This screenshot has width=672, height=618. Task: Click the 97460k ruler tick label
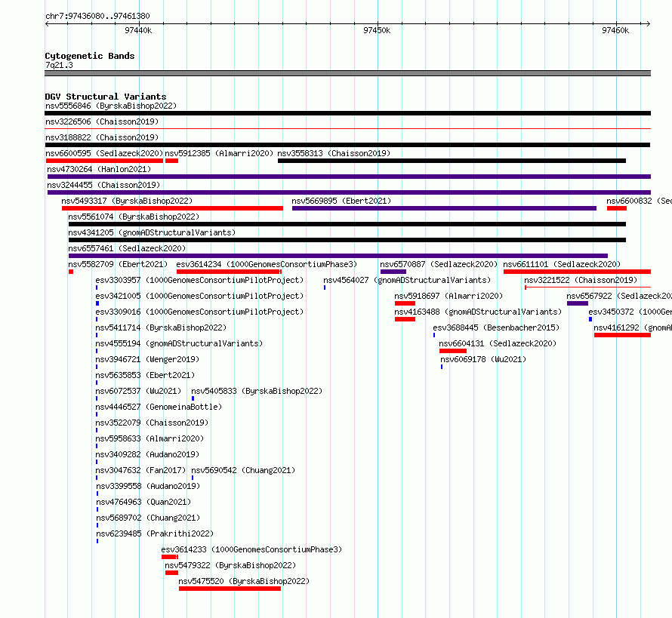click(x=615, y=30)
